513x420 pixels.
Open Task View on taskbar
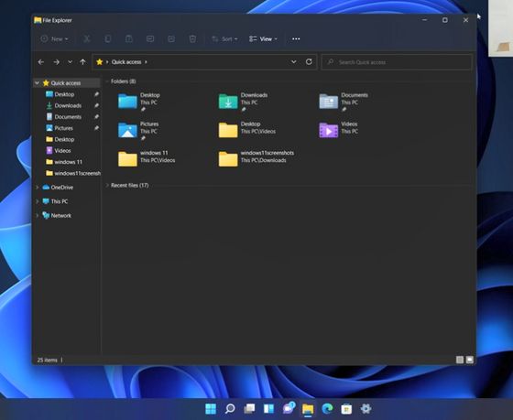[249, 408]
